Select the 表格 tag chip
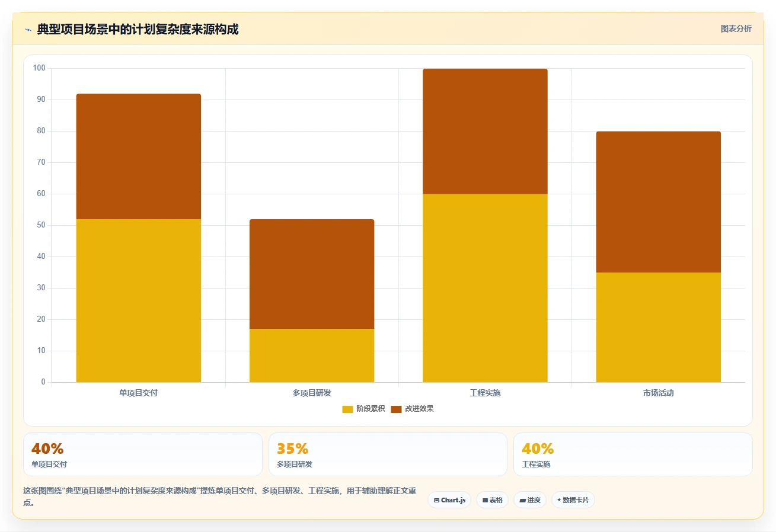This screenshot has width=776, height=532. coord(492,500)
